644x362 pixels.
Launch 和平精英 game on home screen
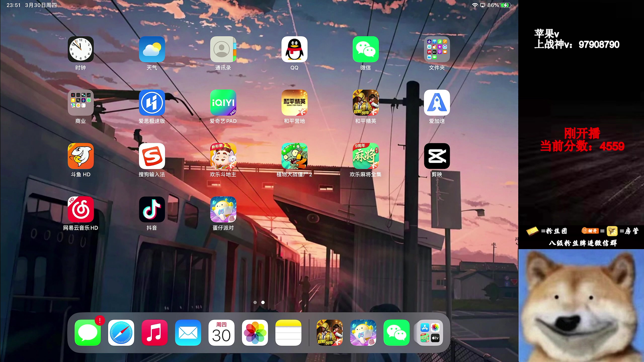366,103
